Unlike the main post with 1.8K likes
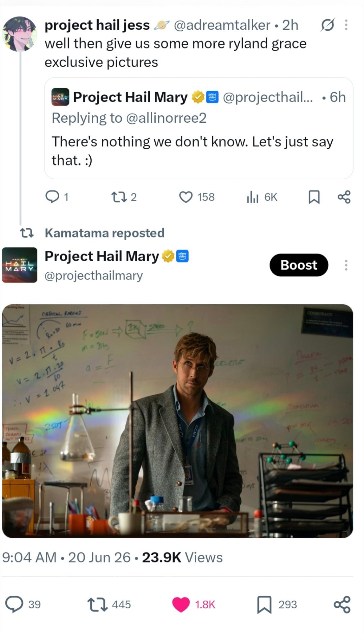The height and width of the screenshot is (634, 364). coord(181,604)
